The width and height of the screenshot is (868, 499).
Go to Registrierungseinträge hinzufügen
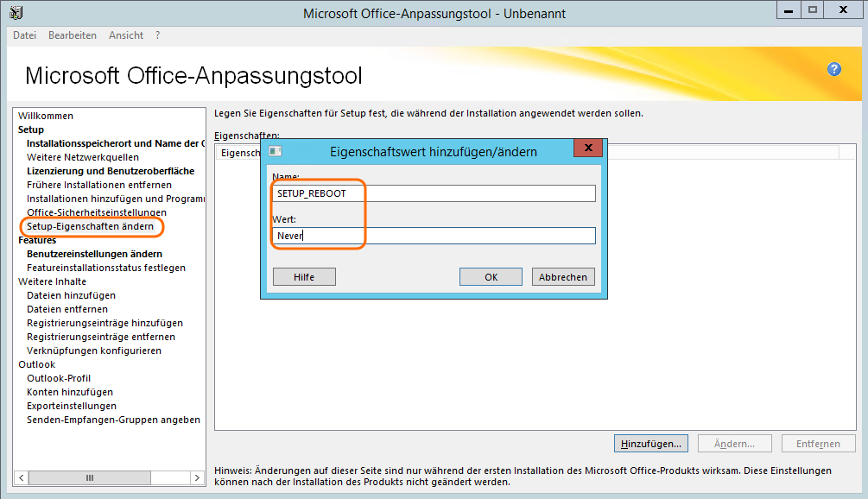(105, 323)
